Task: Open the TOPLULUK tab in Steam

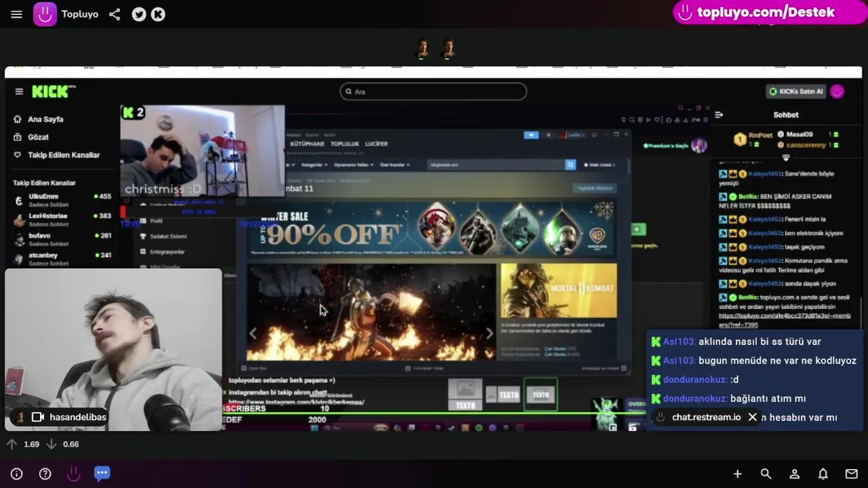Action: [344, 144]
